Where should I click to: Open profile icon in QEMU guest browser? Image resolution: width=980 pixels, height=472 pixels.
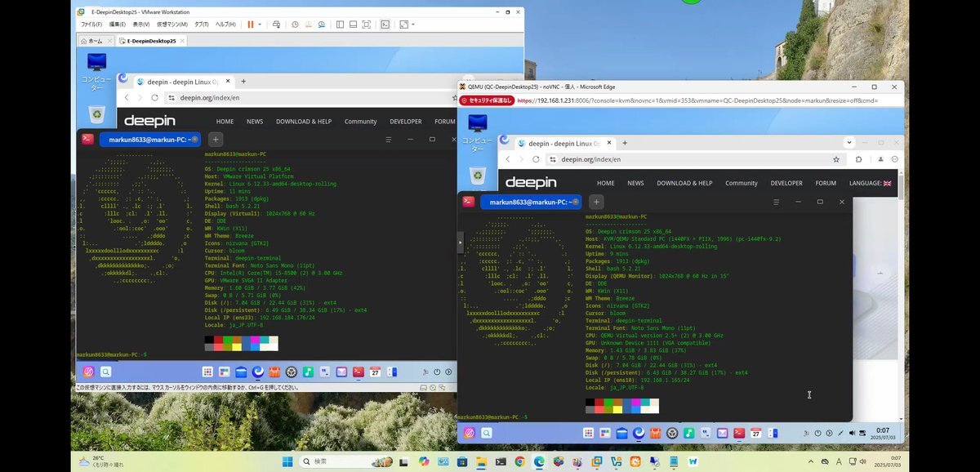point(880,159)
